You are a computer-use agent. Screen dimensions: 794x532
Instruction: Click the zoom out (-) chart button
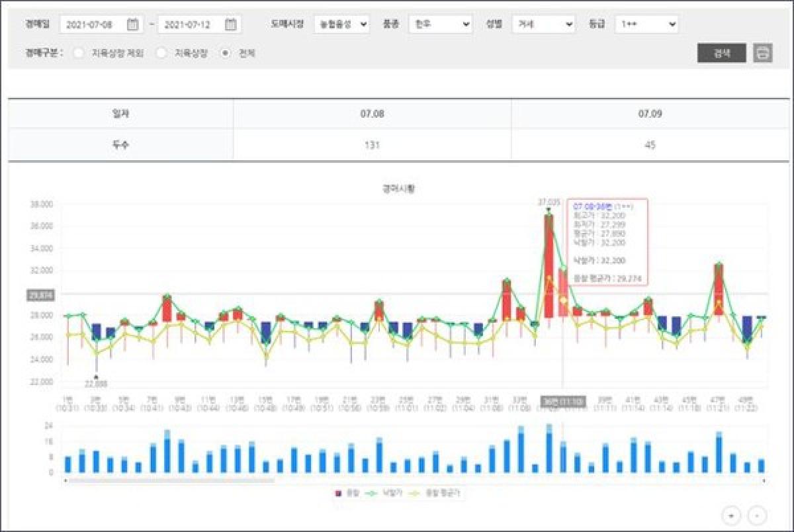tap(758, 514)
